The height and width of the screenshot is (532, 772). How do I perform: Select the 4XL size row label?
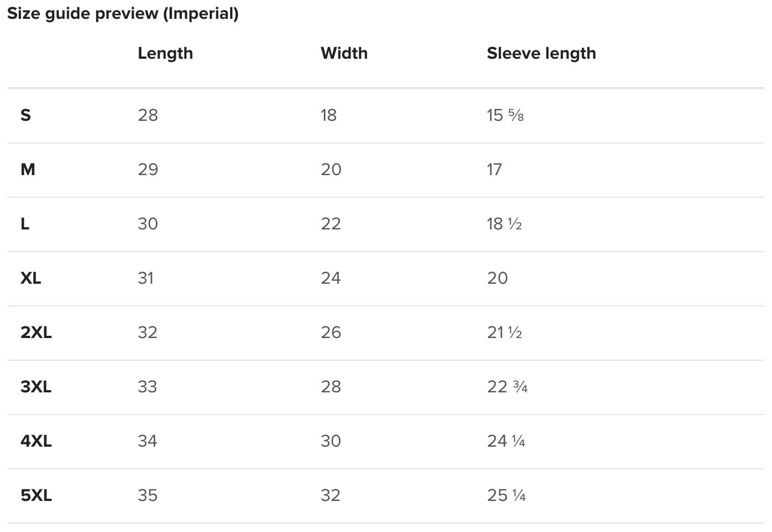click(x=36, y=441)
